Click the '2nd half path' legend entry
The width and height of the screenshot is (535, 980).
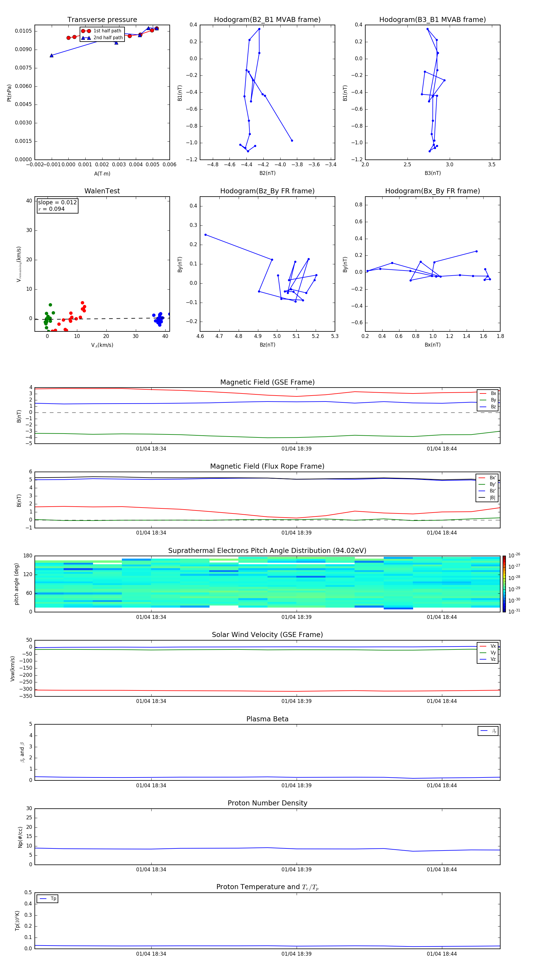point(102,38)
